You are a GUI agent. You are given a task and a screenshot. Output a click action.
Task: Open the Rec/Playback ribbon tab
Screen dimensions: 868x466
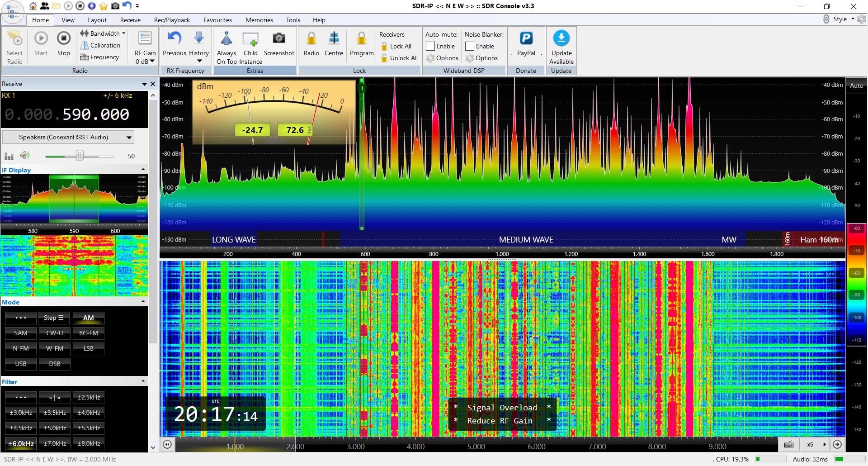point(172,20)
